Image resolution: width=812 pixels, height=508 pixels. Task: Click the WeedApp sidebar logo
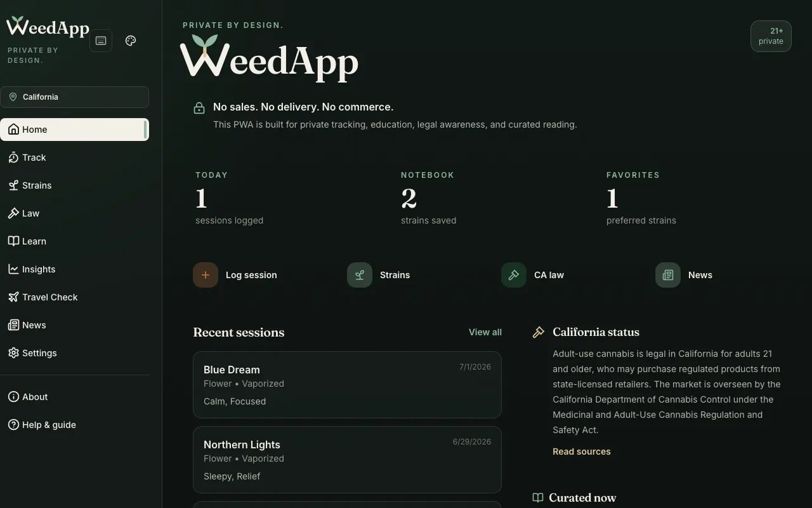tap(48, 27)
